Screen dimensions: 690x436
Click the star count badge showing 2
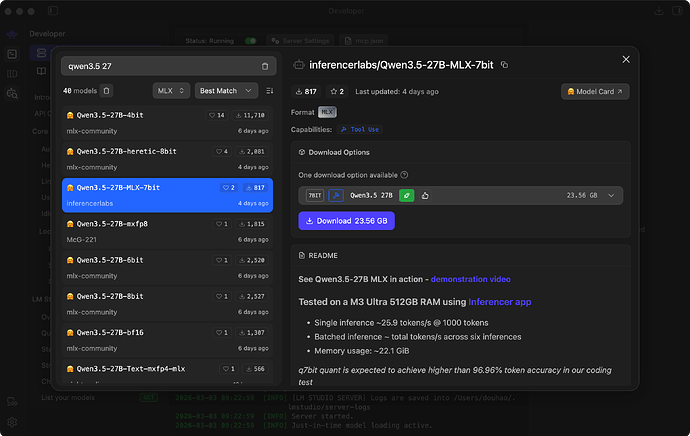[x=338, y=92]
